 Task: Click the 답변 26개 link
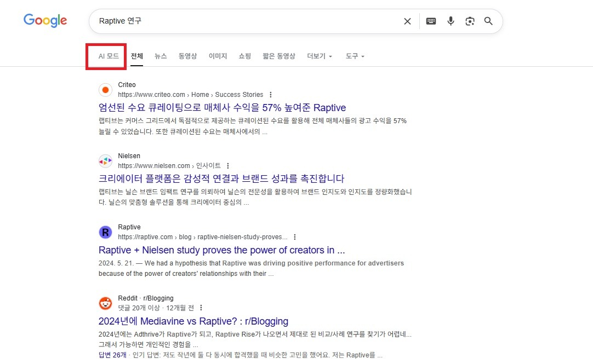(112, 355)
